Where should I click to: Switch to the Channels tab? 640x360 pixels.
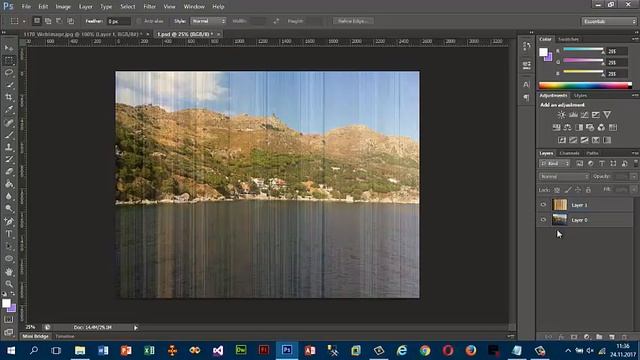(569, 153)
